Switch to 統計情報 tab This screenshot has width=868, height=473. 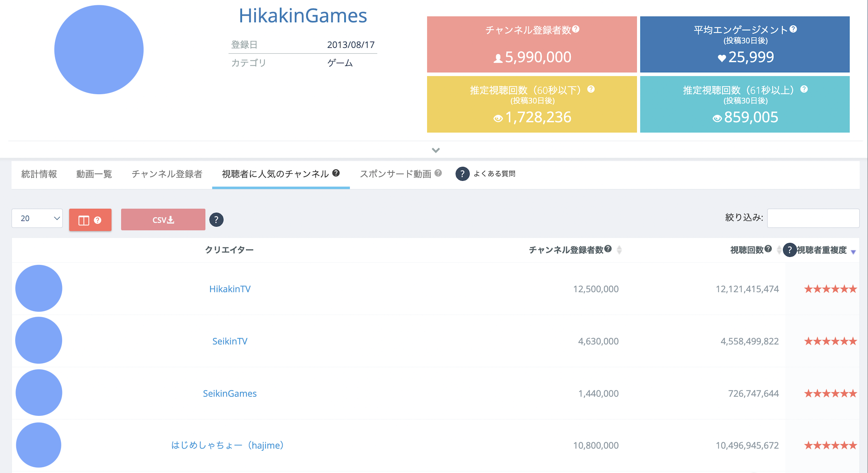[39, 174]
